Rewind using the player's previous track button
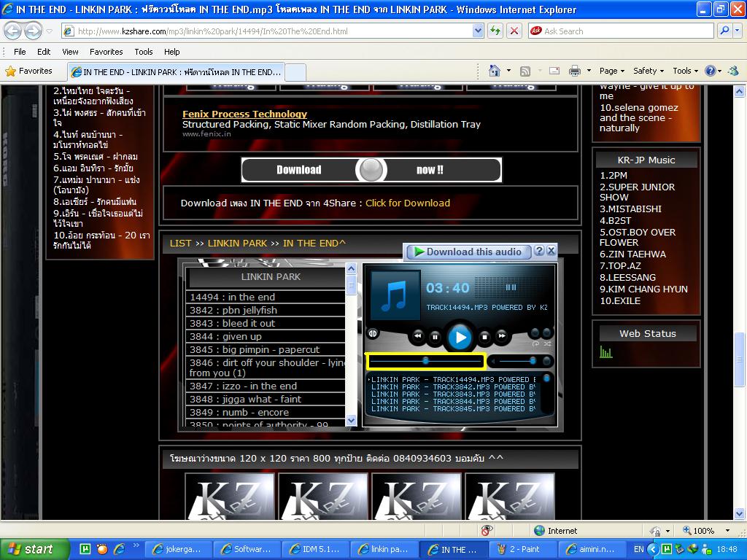Viewport: 747px width, 560px height. [x=418, y=336]
